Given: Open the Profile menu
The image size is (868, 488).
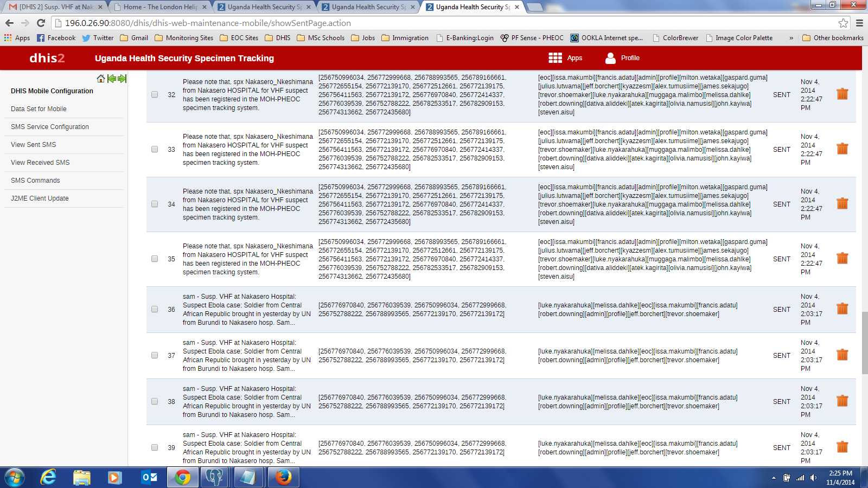Looking at the screenshot, I should [622, 58].
